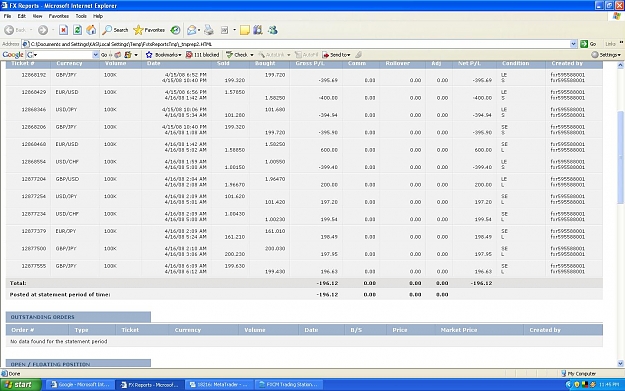Click the Windows flag throbber icon
The height and width of the screenshot is (391, 625).
[617, 16]
